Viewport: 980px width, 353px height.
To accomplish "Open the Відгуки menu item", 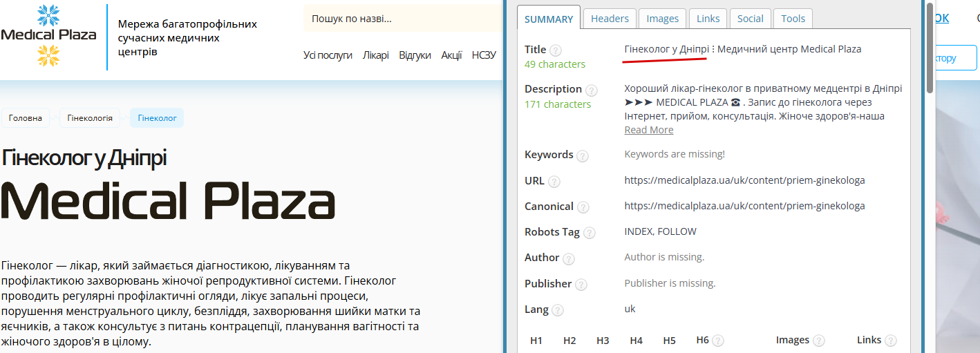I will click(x=415, y=55).
